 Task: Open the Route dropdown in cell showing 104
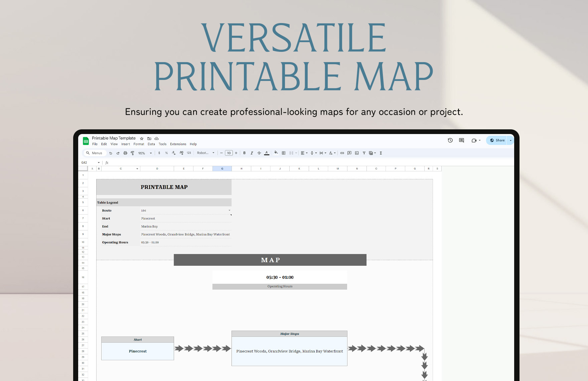coord(229,211)
